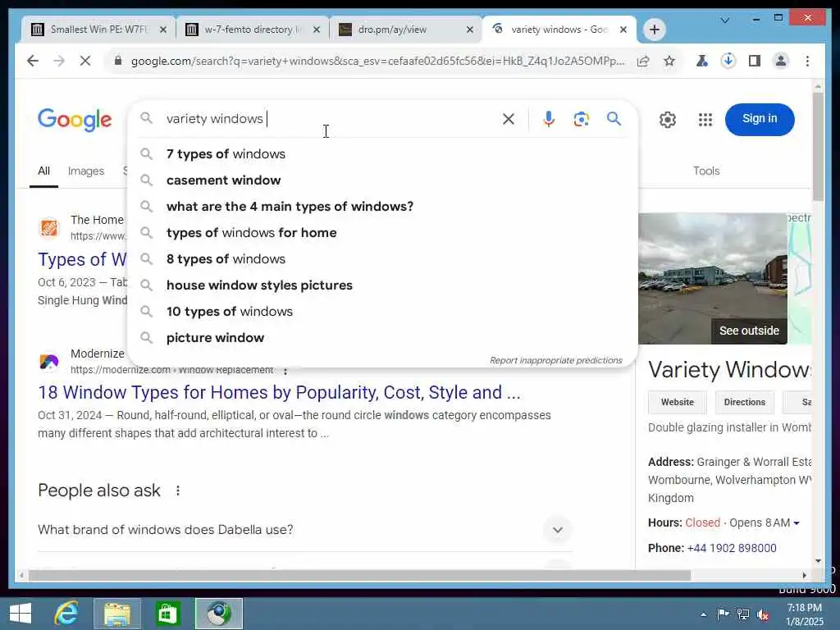Choose suggestion '7 types of windows'
This screenshot has width=840, height=630.
click(x=382, y=154)
